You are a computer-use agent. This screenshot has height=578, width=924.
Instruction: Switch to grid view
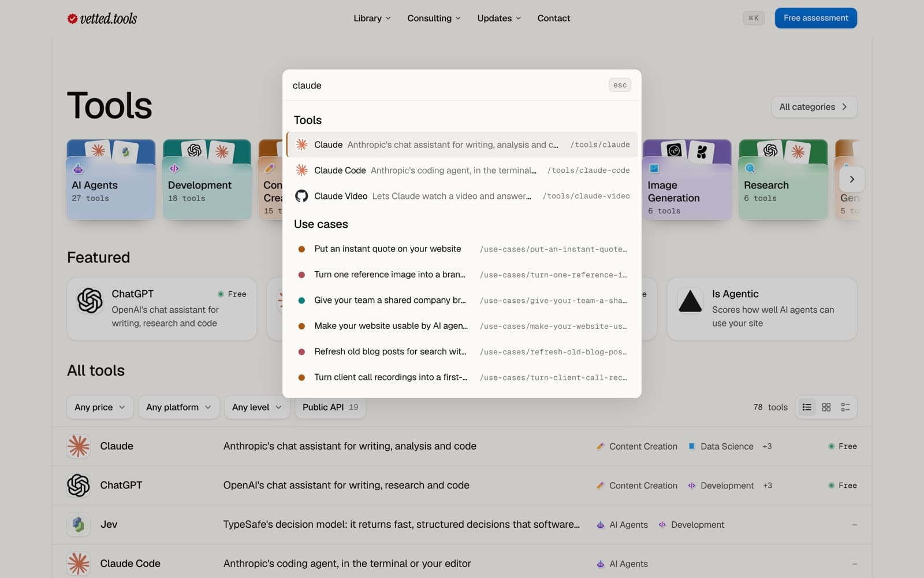(826, 407)
